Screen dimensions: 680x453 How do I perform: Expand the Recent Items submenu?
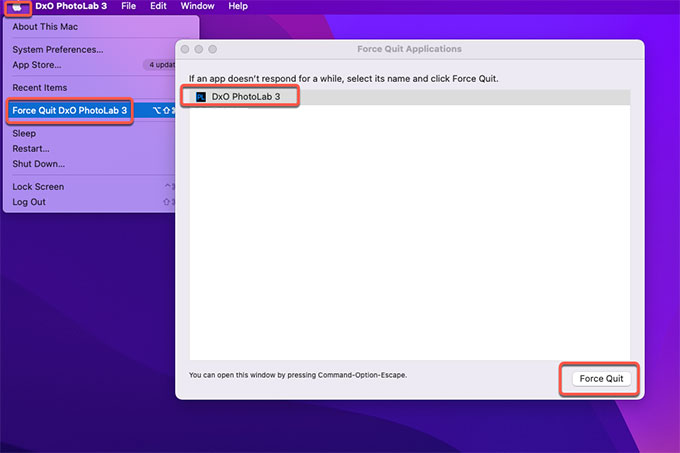[x=40, y=88]
